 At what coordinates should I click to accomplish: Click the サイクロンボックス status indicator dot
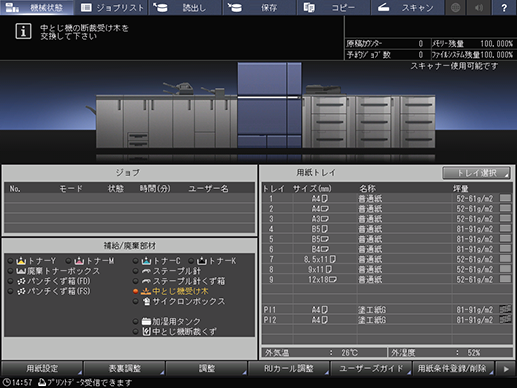(x=136, y=301)
